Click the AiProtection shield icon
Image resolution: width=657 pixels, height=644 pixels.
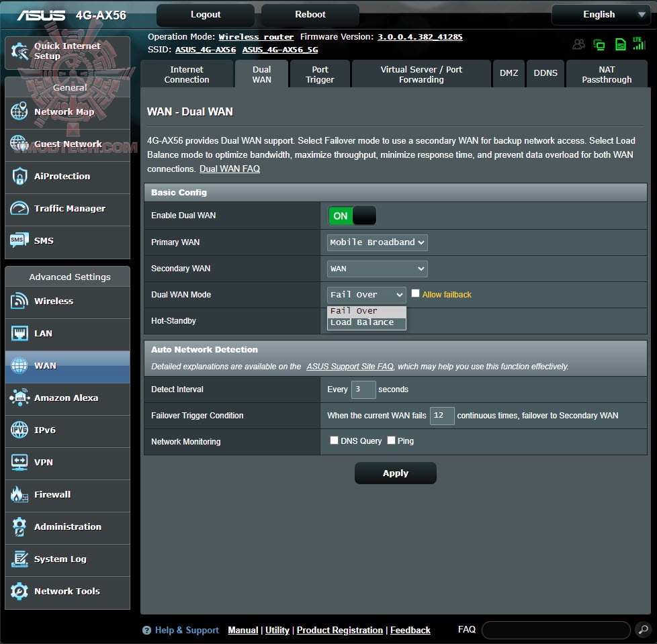tap(19, 176)
